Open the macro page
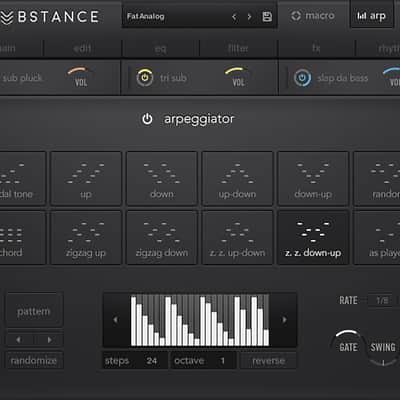 [313, 16]
